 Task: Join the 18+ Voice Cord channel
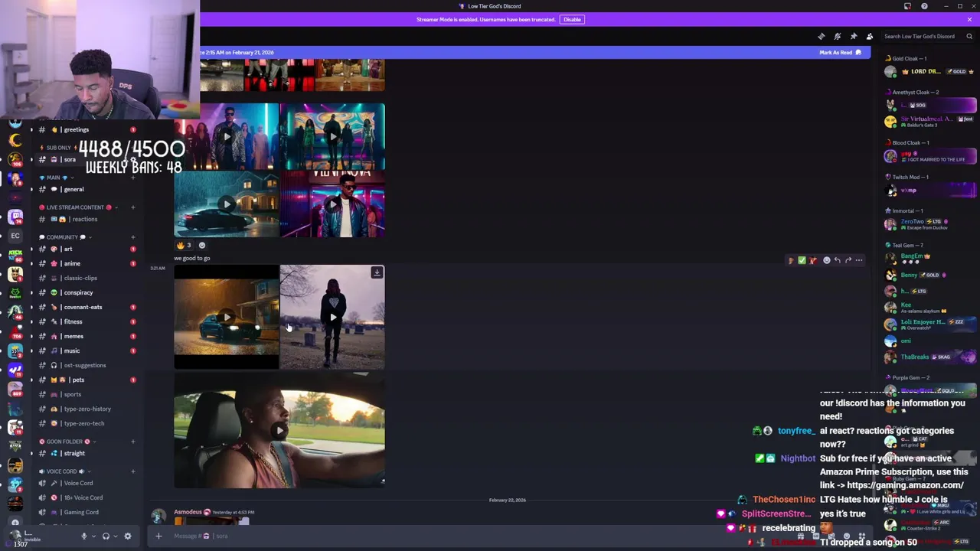[x=86, y=497]
